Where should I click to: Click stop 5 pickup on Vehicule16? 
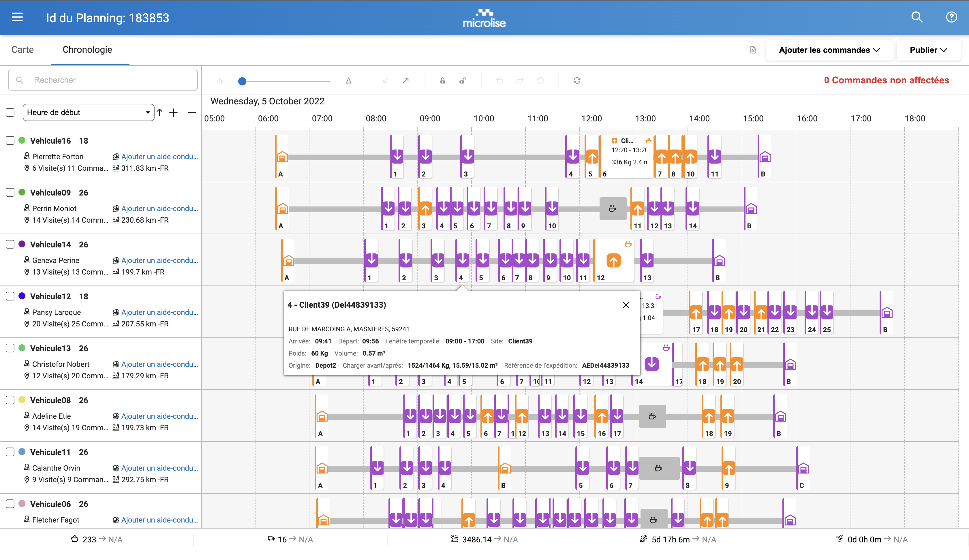pos(592,157)
